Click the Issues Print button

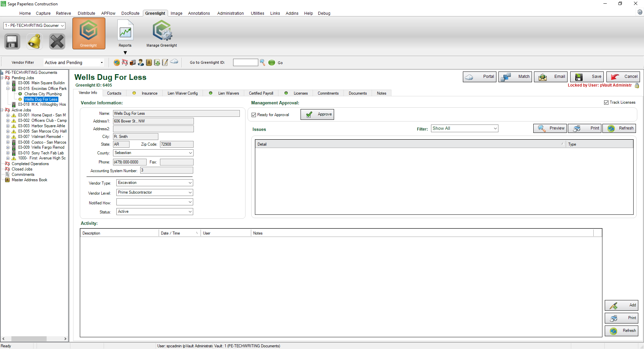585,129
